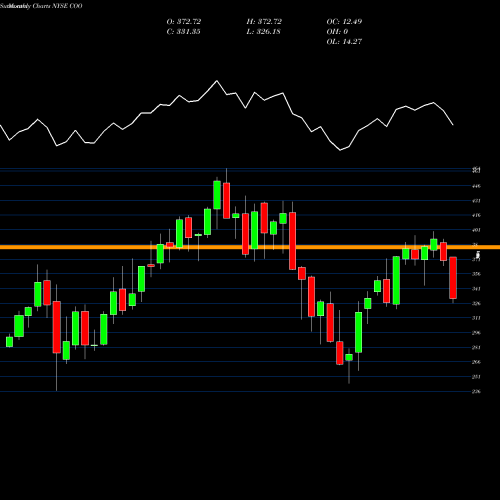Click the 401 price axis label

coord(476,230)
